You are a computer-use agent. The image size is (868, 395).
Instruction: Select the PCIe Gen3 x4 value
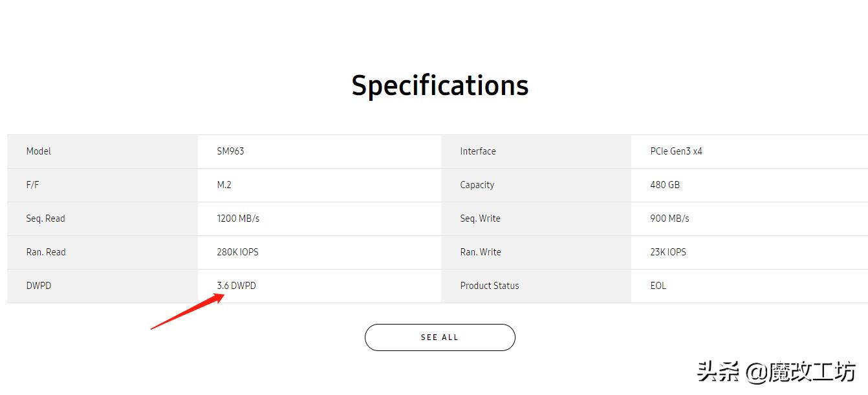[x=676, y=151]
